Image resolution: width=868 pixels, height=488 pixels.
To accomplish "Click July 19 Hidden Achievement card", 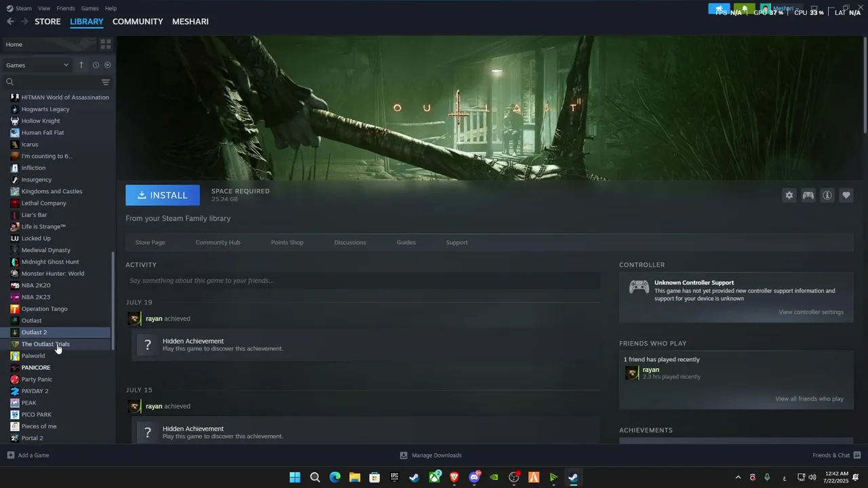I will [x=365, y=345].
